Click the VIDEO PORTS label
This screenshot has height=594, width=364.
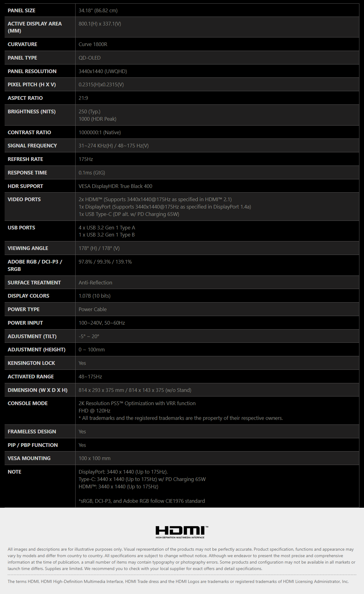point(24,199)
